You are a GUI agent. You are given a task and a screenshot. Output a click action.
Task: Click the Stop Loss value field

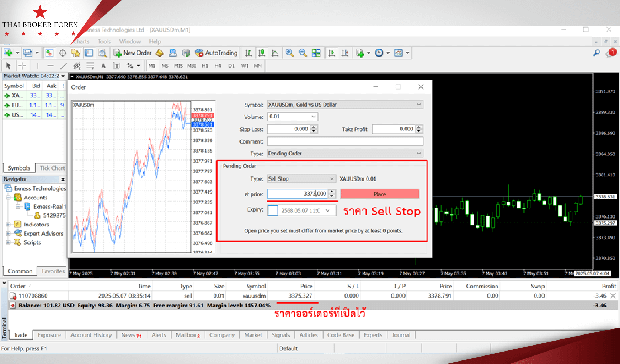click(x=289, y=129)
